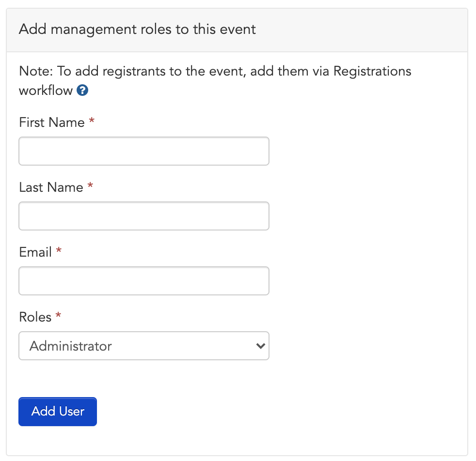Screen dimensions: 476x461
Task: Click the red asterisk beside First Name
Action: point(92,121)
